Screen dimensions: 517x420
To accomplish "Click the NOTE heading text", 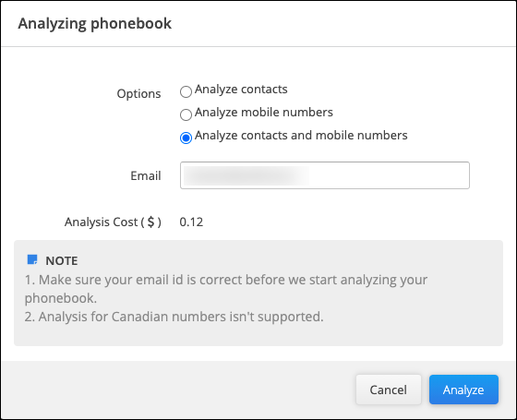I will (62, 260).
